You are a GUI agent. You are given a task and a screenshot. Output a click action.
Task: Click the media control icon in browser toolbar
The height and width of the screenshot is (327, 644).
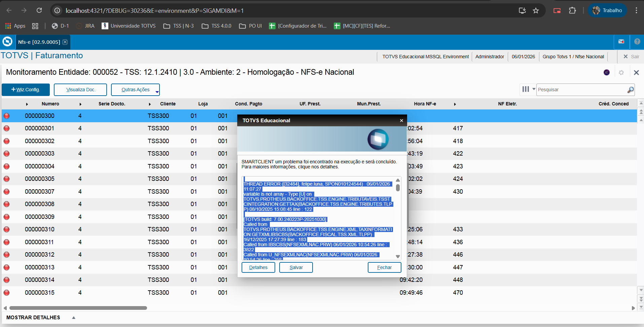tap(557, 10)
